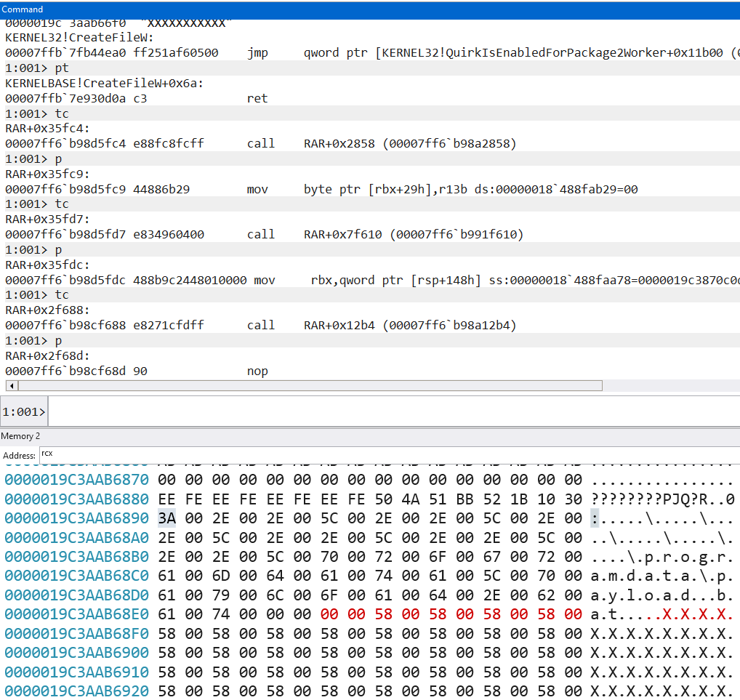740x700 pixels.
Task: Click the KERNELBASE!CreateFileW+0x6a: line
Action: 104,83
